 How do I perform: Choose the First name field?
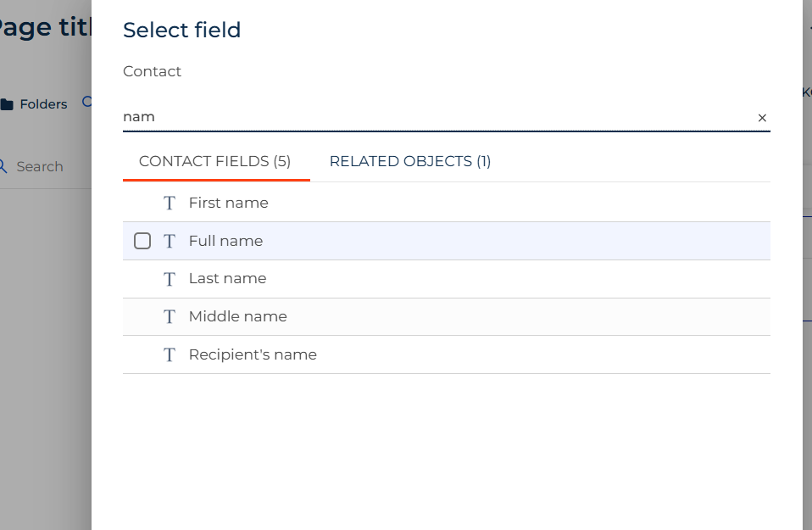(447, 203)
